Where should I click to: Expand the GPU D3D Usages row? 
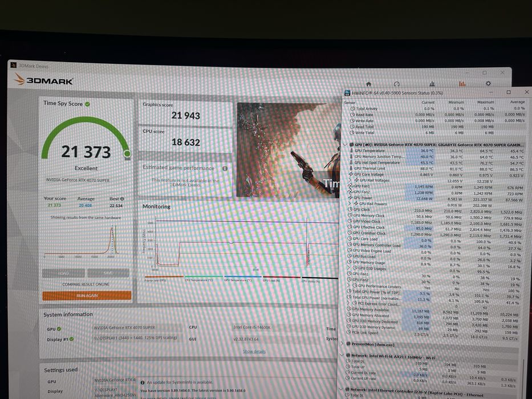[x=349, y=268]
